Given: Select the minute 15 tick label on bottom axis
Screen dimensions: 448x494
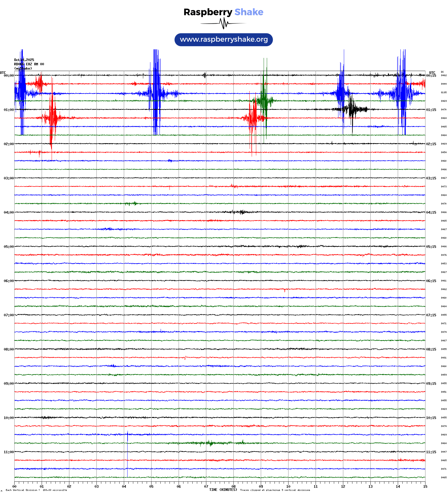Looking at the screenshot, I should tap(425, 487).
